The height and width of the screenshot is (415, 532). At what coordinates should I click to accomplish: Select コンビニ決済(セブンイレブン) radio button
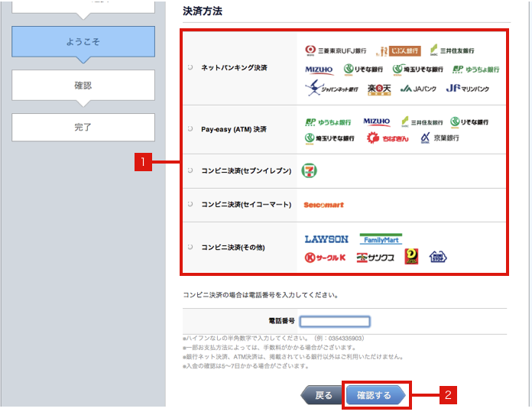[x=190, y=170]
